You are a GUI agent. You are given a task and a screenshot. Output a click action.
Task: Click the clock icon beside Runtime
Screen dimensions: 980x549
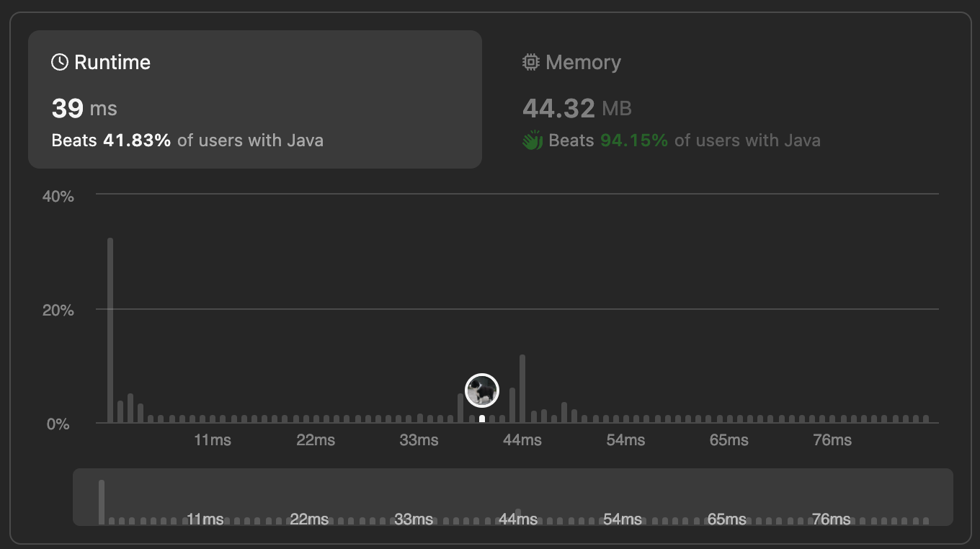60,63
